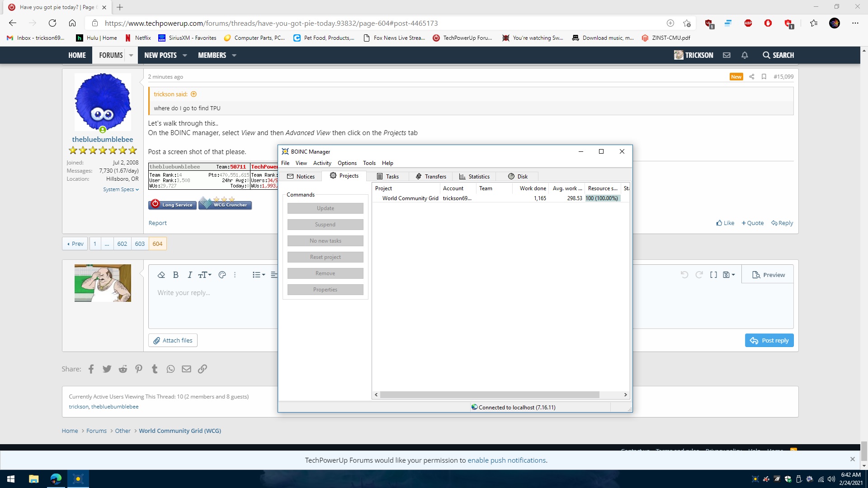Click Post reply button
Image resolution: width=868 pixels, height=488 pixels.
(x=769, y=341)
